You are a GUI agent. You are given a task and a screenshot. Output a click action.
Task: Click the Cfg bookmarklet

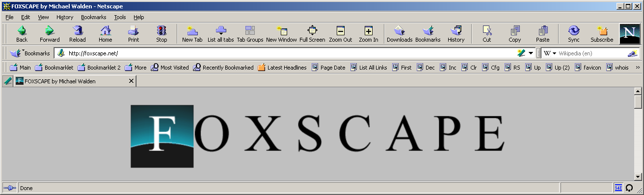(x=490, y=68)
